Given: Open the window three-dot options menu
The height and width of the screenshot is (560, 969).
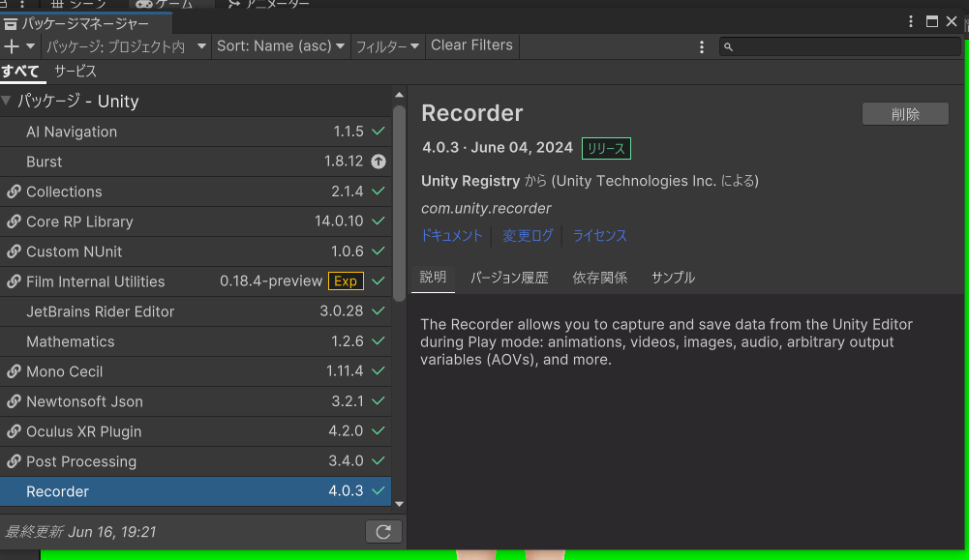Looking at the screenshot, I should click(911, 22).
